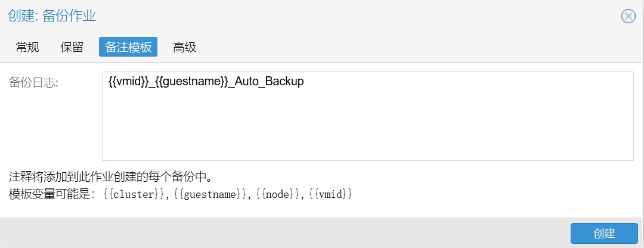Focus the 备份日志 text area
Screen dimensions: 644x248
(x=368, y=116)
